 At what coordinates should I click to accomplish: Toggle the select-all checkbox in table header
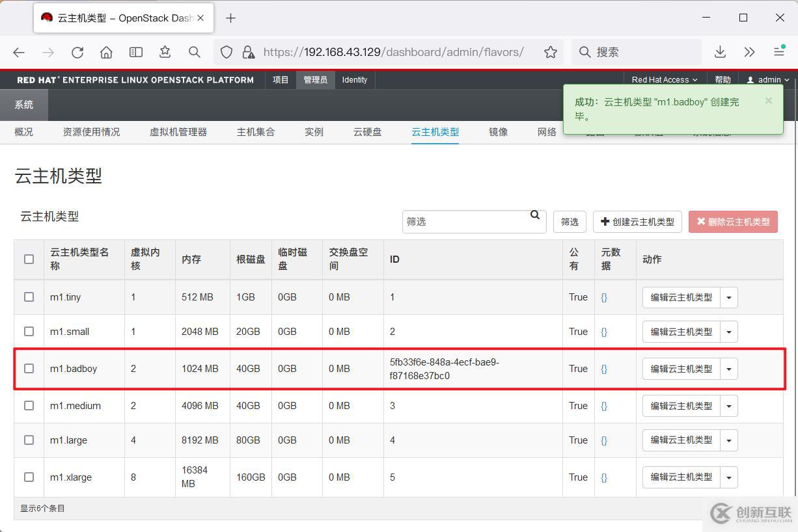[x=29, y=259]
